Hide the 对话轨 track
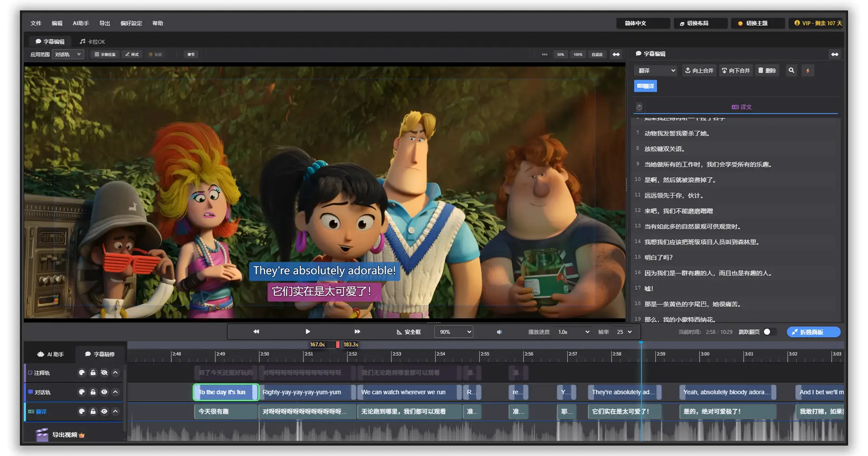This screenshot has width=868, height=456. (104, 392)
